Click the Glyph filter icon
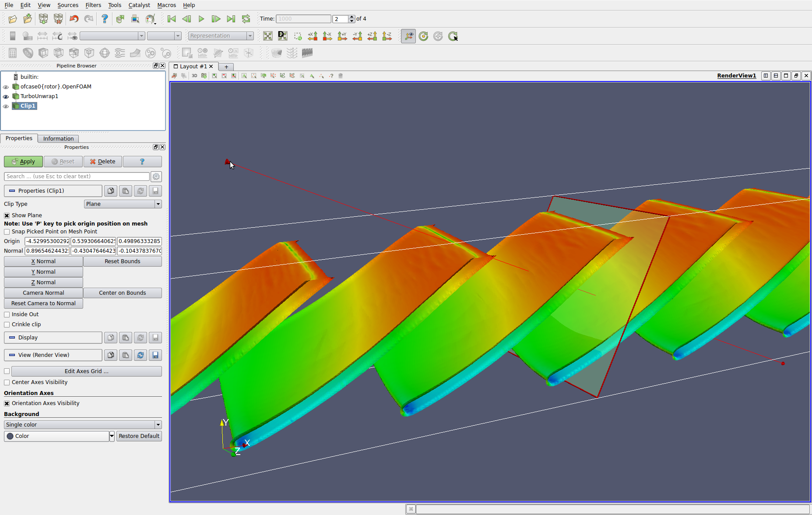 (x=105, y=53)
